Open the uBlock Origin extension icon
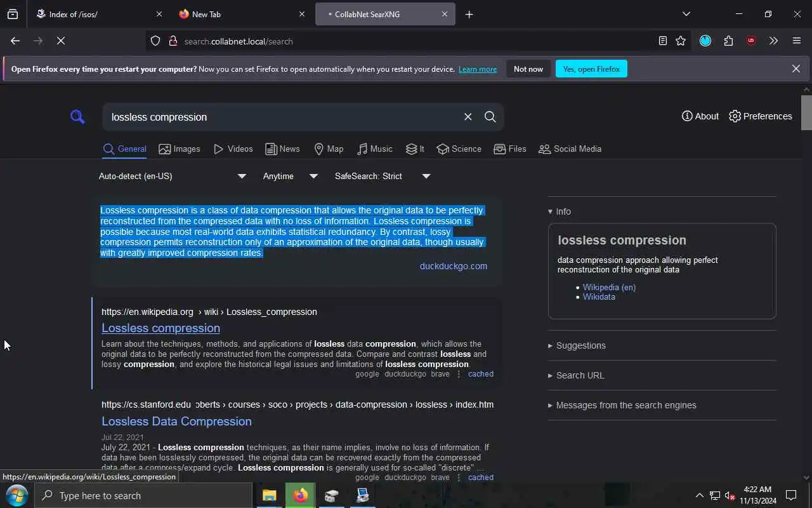Image resolution: width=812 pixels, height=508 pixels. click(751, 41)
